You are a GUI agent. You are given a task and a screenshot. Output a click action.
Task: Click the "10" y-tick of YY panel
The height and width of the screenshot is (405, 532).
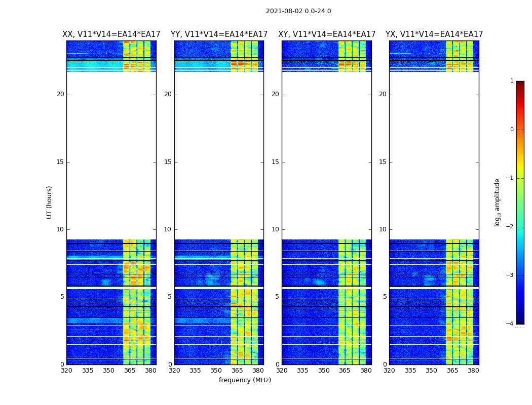point(168,229)
